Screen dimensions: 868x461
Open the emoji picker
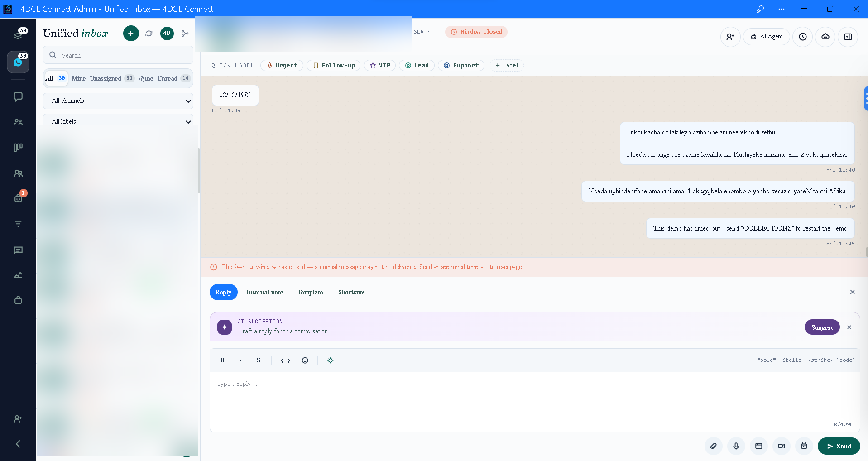[305, 360]
